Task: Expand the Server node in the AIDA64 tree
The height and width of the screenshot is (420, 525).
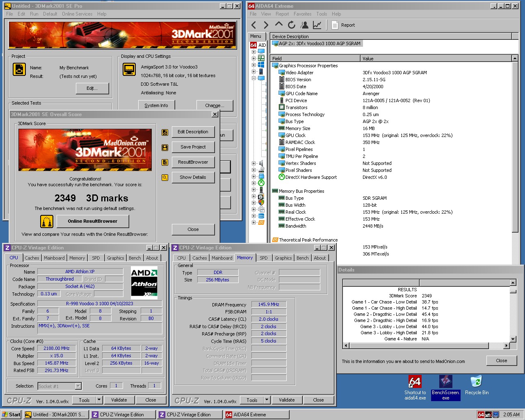Action: tap(253, 71)
